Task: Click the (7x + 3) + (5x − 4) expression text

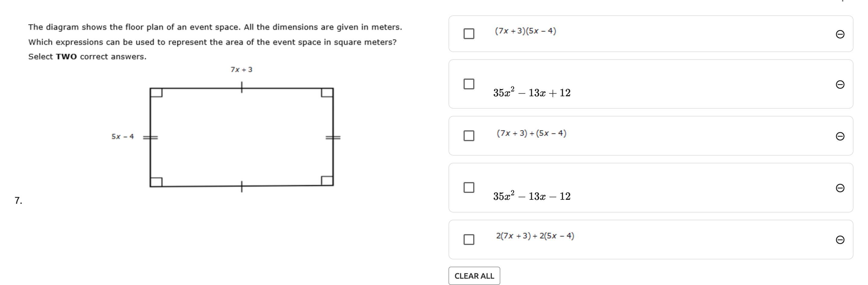Action: [531, 133]
